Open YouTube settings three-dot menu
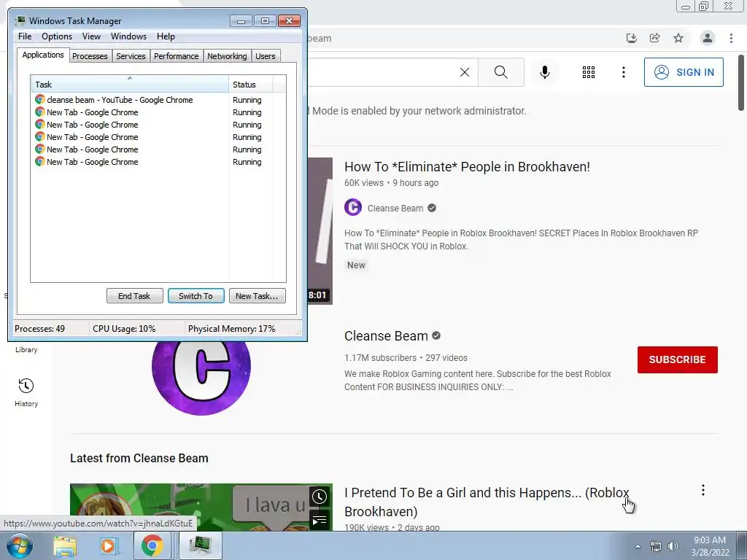This screenshot has width=747, height=560. click(623, 72)
